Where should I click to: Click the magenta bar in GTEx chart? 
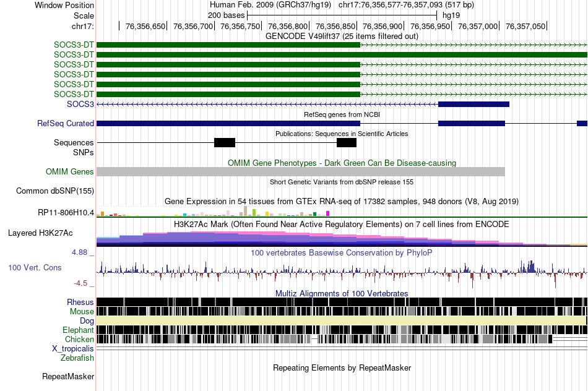click(328, 213)
